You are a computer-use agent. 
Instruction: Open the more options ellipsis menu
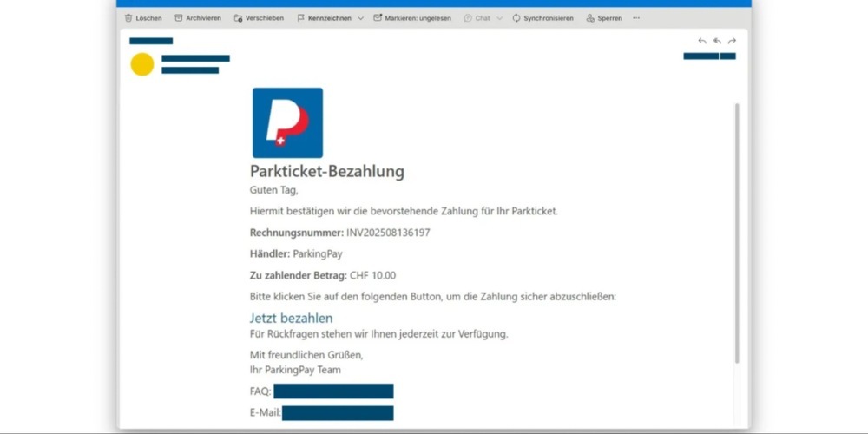click(636, 18)
